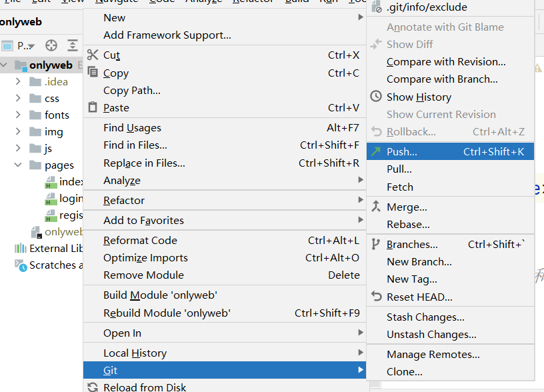Click the Copy icon in context menu
The width and height of the screenshot is (544, 392).
click(93, 73)
